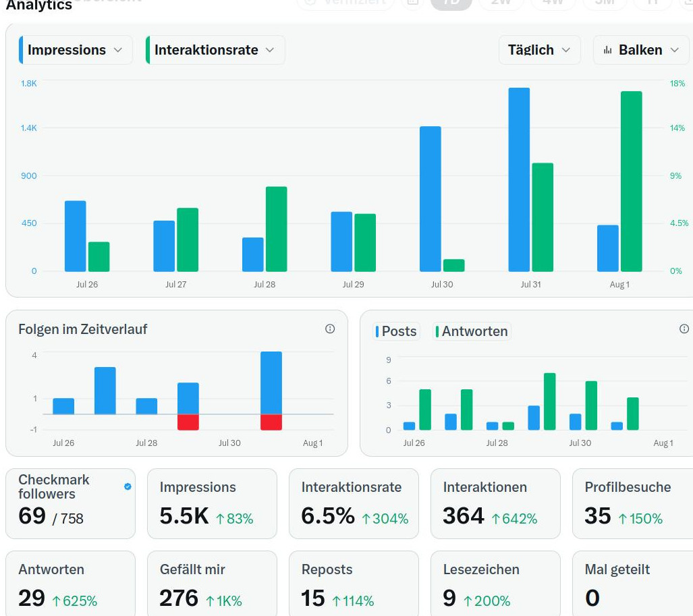This screenshot has width=693, height=616.
Task: Click the '↑642%' change in Interaktionen card
Action: [514, 518]
